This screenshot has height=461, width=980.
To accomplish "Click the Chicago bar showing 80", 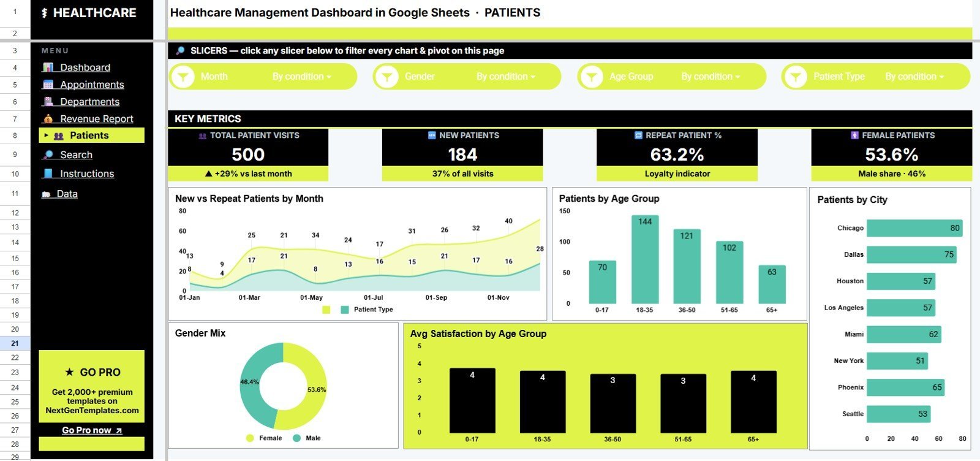I will [914, 228].
